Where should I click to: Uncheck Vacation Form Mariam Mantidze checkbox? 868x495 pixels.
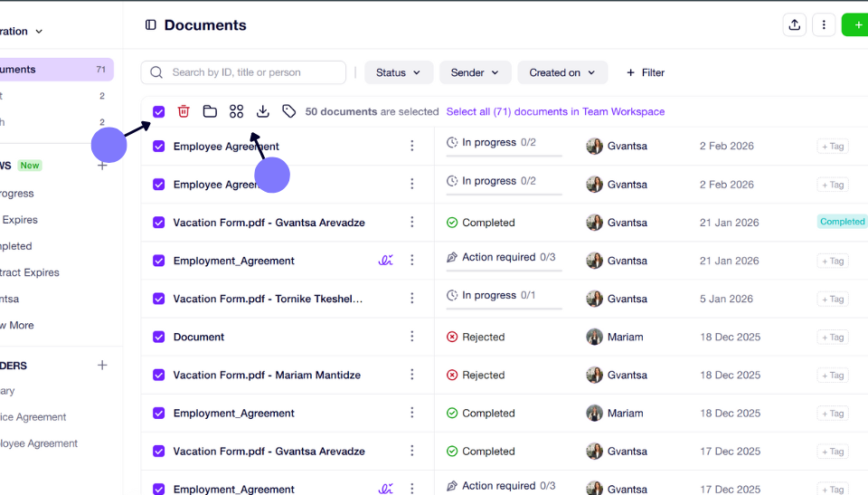(x=159, y=376)
